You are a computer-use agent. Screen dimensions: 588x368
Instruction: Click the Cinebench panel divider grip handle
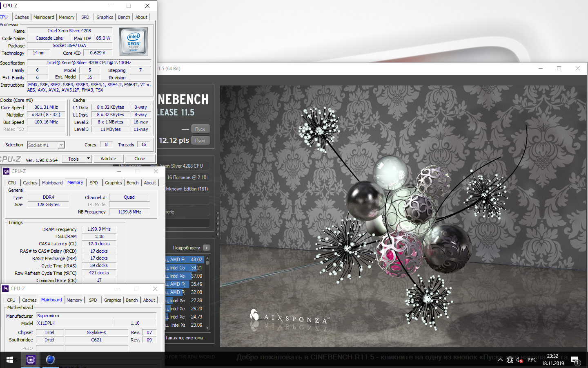pyautogui.click(x=218, y=224)
